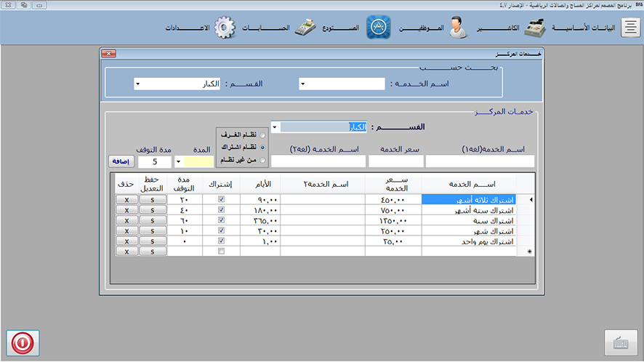Select the rooms system radio option (نظام الغرف)
This screenshot has height=362, width=644.
coord(262,135)
